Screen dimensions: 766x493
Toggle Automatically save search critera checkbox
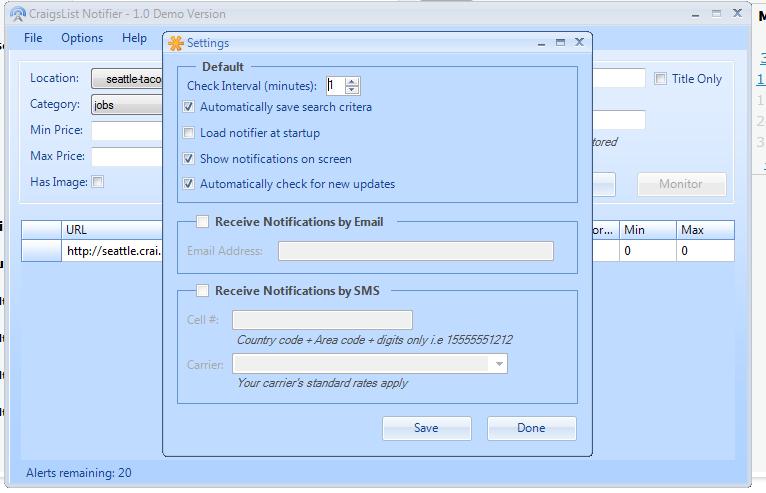pyautogui.click(x=189, y=107)
